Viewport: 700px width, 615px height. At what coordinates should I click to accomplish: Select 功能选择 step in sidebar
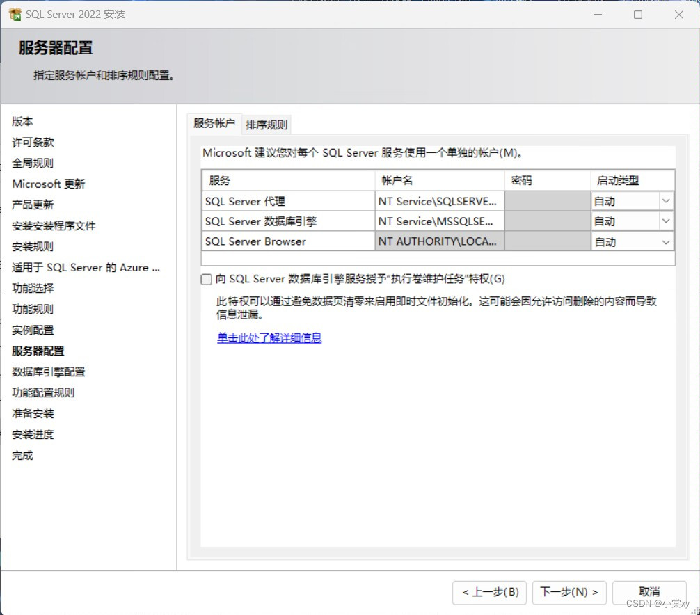click(33, 288)
